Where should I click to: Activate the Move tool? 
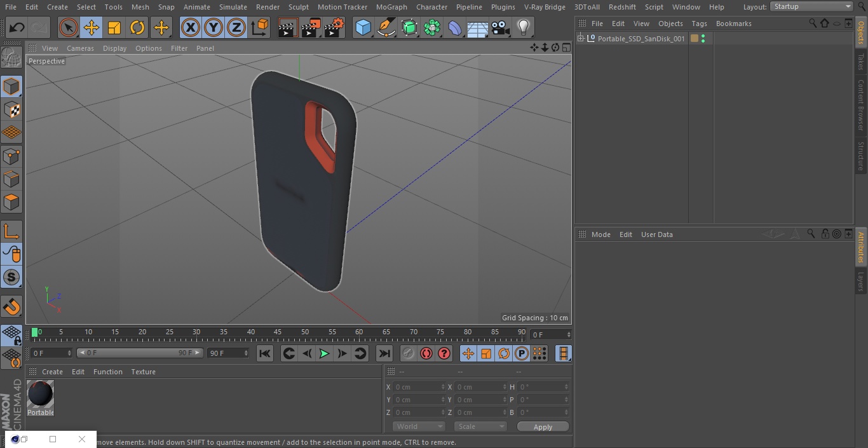(91, 28)
